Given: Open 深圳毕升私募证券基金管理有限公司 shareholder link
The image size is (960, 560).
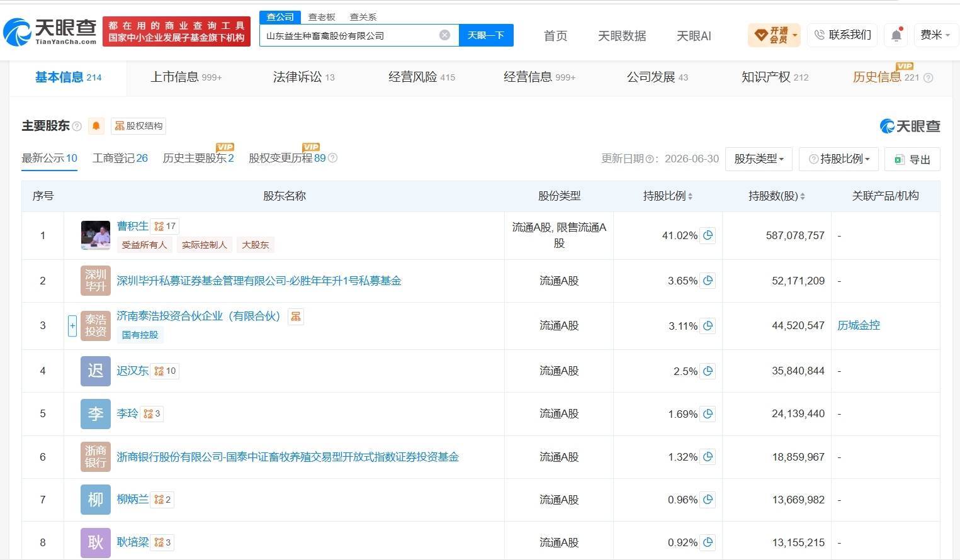Looking at the screenshot, I should [x=259, y=281].
